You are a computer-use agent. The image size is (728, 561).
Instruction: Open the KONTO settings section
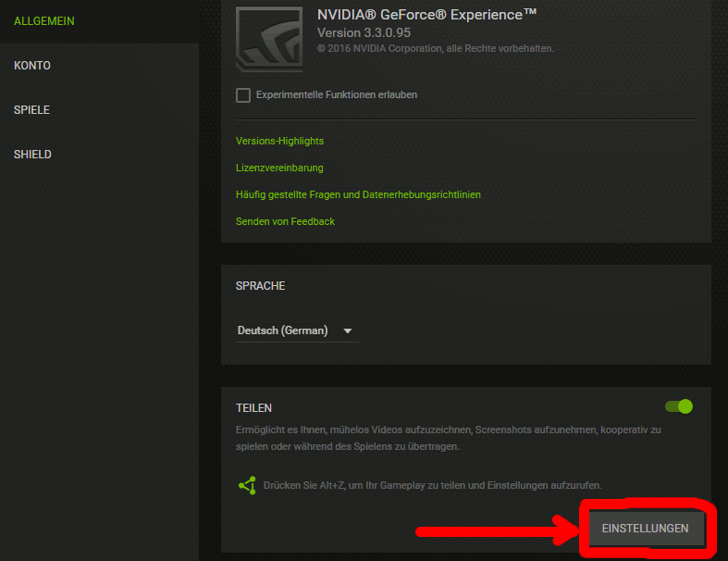(32, 66)
